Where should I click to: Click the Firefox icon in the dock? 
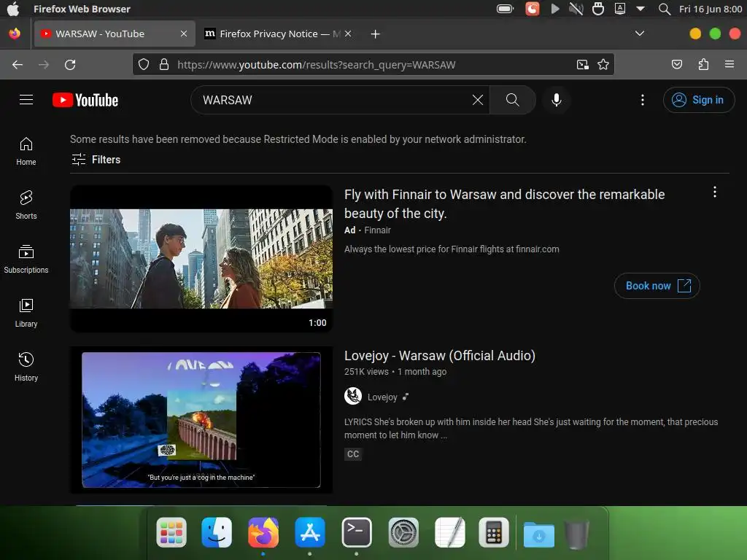pos(263,532)
